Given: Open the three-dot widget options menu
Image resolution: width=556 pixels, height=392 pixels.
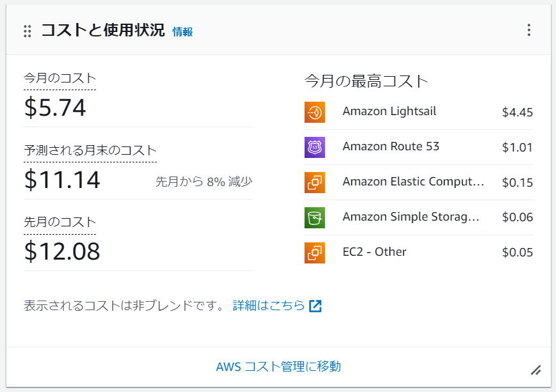Looking at the screenshot, I should [x=528, y=30].
